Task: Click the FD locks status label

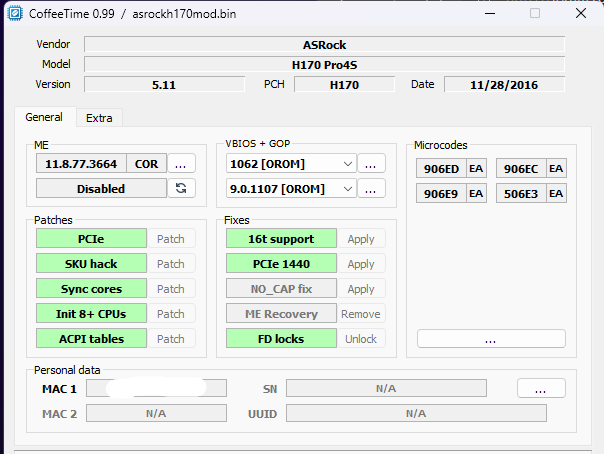Action: pos(281,339)
